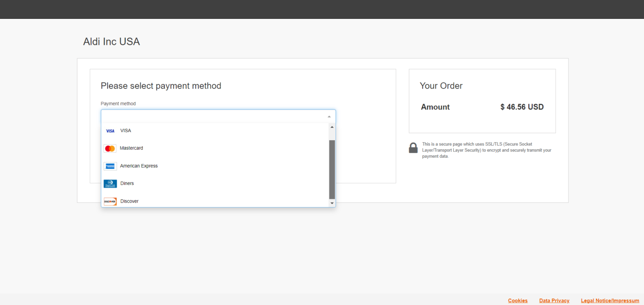Click the $ 46.56 USD order amount
The height and width of the screenshot is (305, 644).
click(x=522, y=107)
